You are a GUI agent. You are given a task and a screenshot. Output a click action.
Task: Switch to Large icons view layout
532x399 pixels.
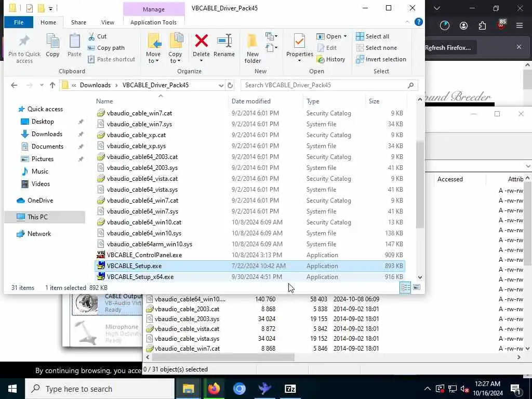click(x=416, y=288)
